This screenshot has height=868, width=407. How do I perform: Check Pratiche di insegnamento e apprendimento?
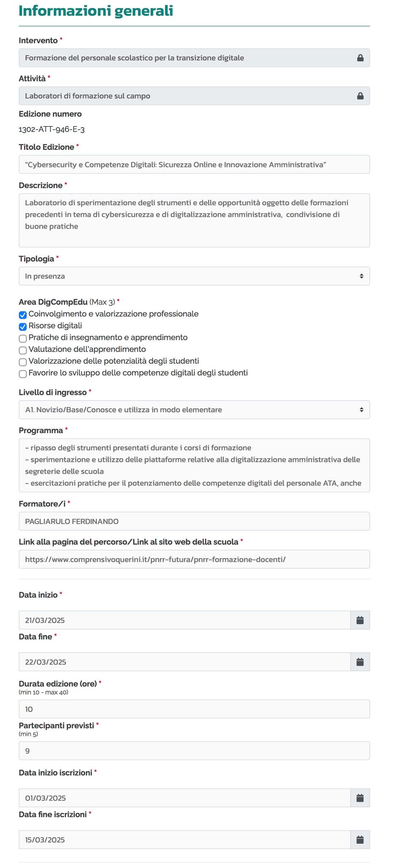tap(23, 339)
